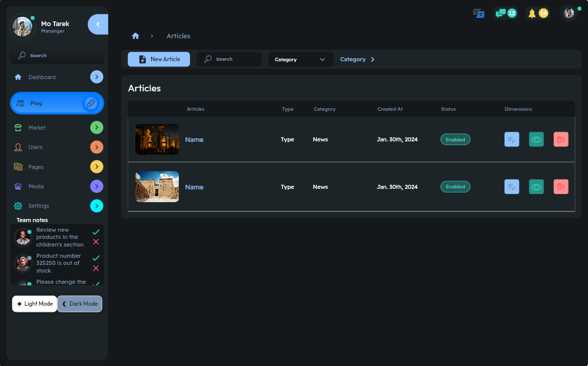Screen dimensions: 588x366
Task: Toggle Light Mode
Action: [x=35, y=304]
